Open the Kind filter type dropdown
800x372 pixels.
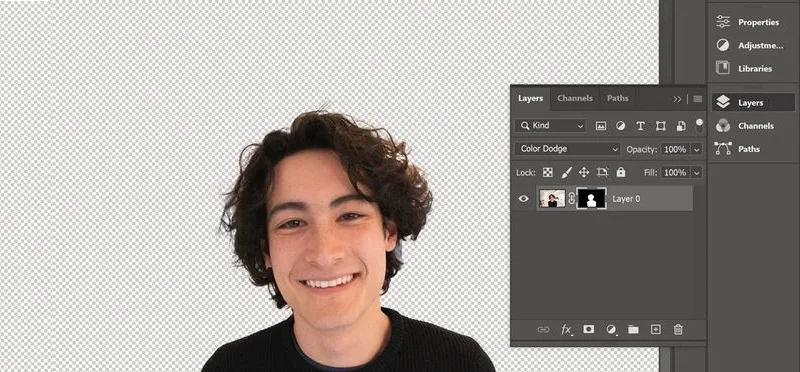coord(551,126)
